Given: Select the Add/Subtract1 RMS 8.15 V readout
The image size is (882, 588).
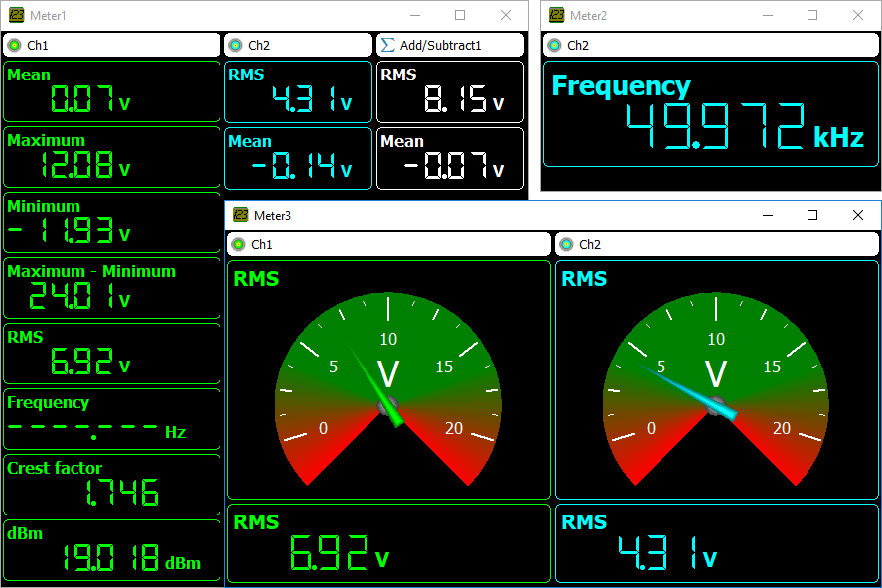Looking at the screenshot, I should 450,91.
